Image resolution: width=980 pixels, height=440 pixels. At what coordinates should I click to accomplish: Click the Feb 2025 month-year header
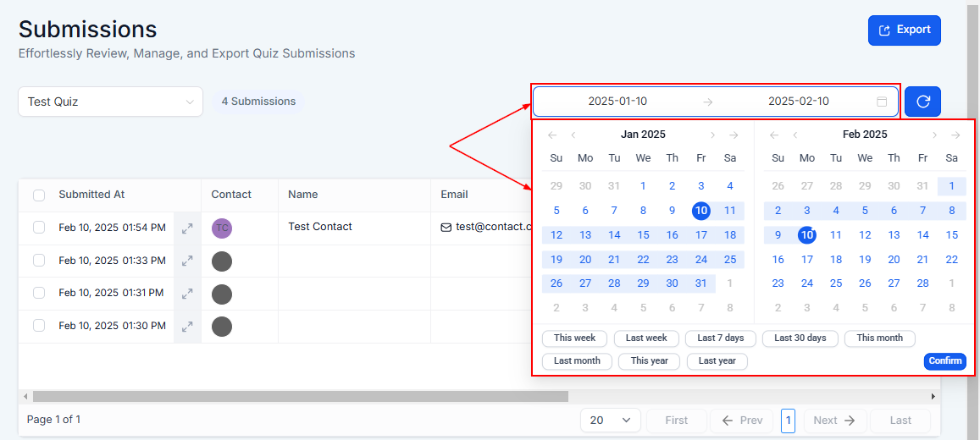864,135
